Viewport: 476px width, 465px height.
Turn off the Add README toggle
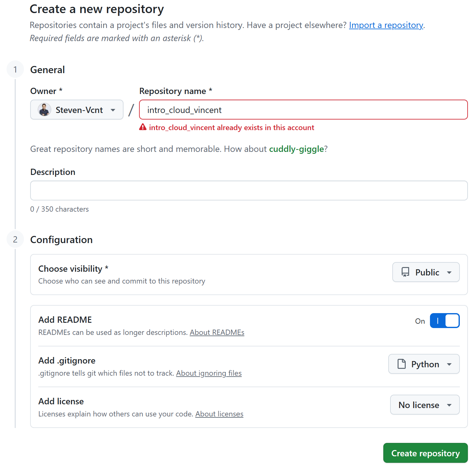444,321
